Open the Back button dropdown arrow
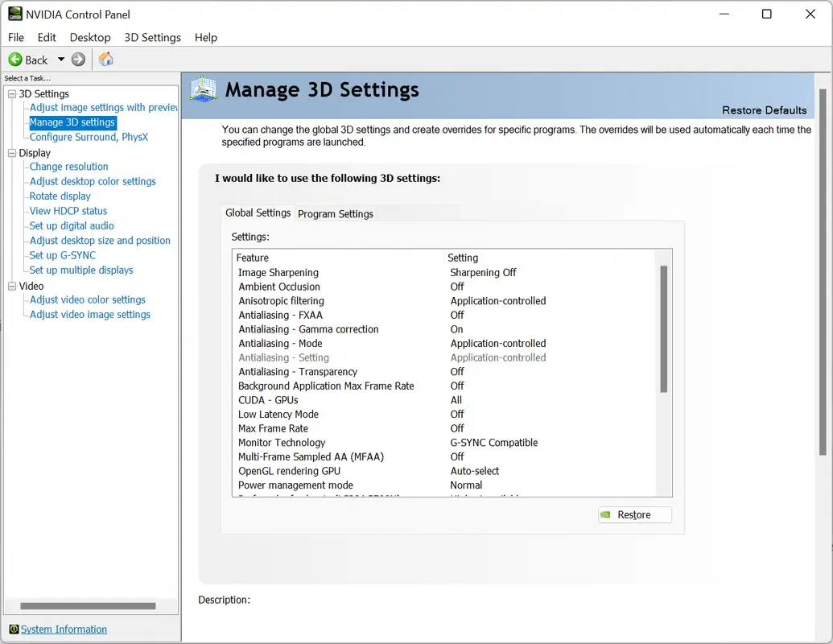 click(x=60, y=59)
